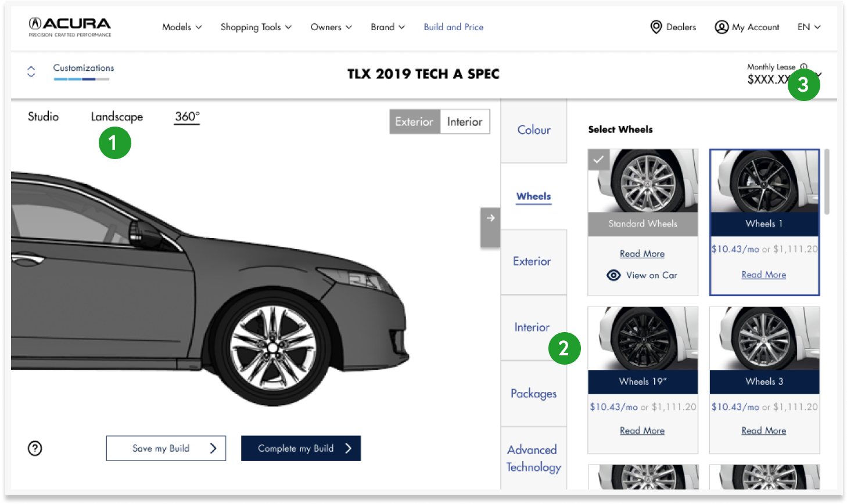Click the arrow to collapse options panel
Screen dimensions: 847x504
(x=490, y=218)
